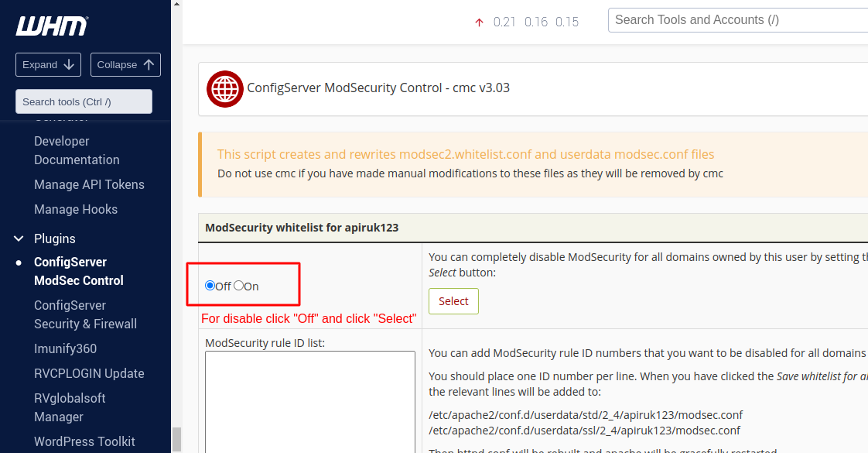Click the ModSecurity whitelist for apiruk123 heading
Image resolution: width=868 pixels, height=453 pixels.
(302, 228)
